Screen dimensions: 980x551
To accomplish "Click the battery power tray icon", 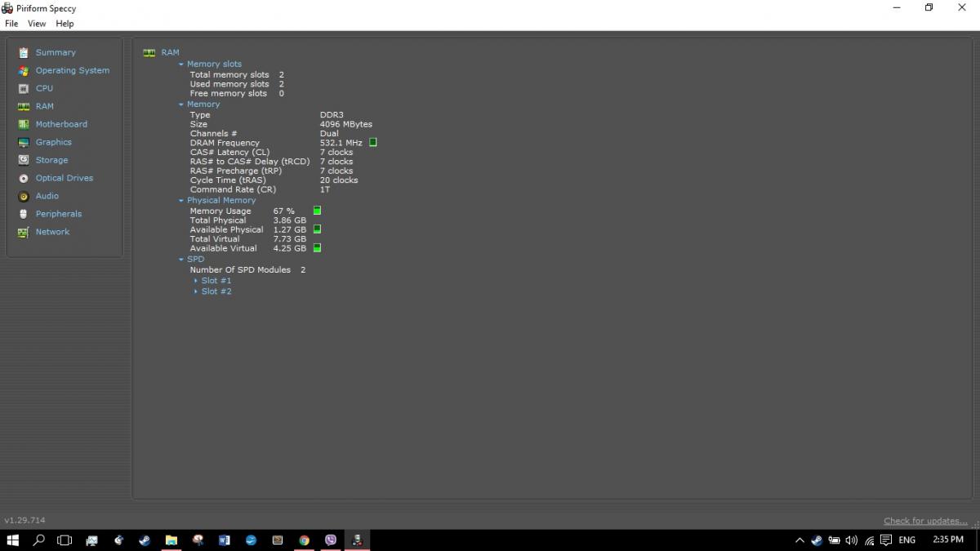I will click(x=835, y=540).
